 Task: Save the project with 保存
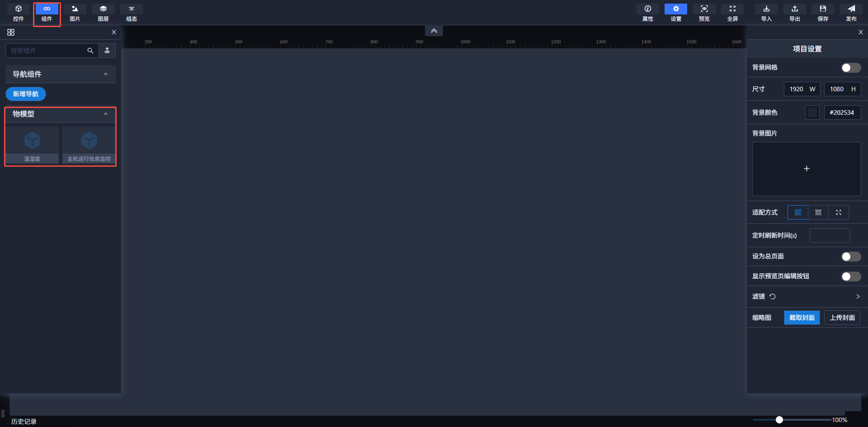coord(823,13)
